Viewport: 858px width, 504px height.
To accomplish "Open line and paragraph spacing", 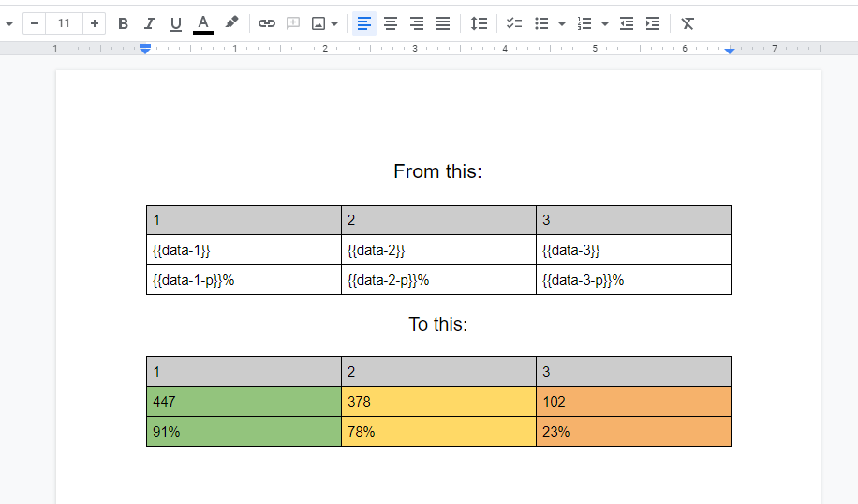I will pyautogui.click(x=479, y=23).
